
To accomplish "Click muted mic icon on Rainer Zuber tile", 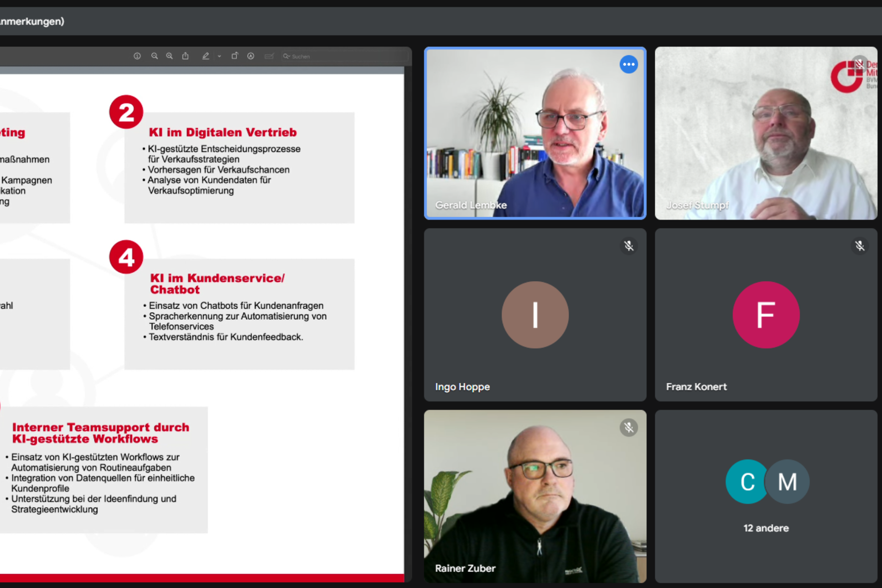I will (x=629, y=428).
